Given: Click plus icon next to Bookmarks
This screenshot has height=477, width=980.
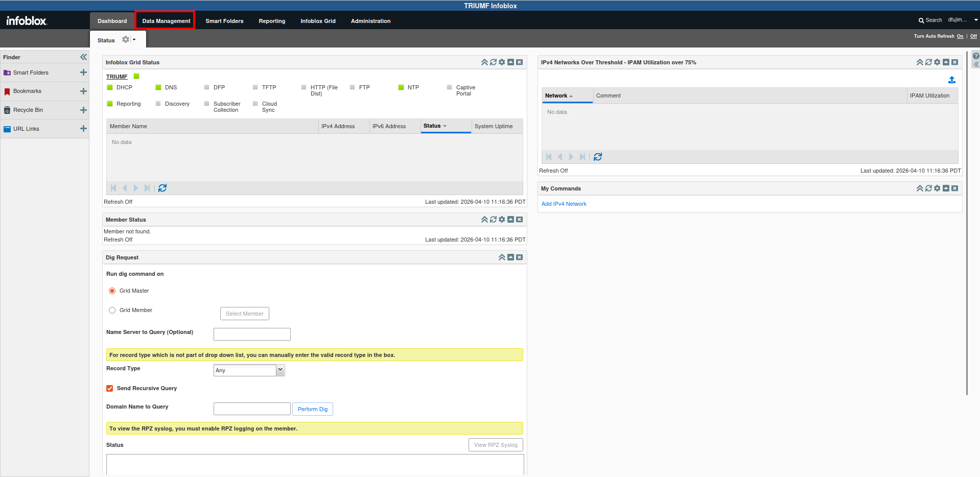Looking at the screenshot, I should click(83, 91).
